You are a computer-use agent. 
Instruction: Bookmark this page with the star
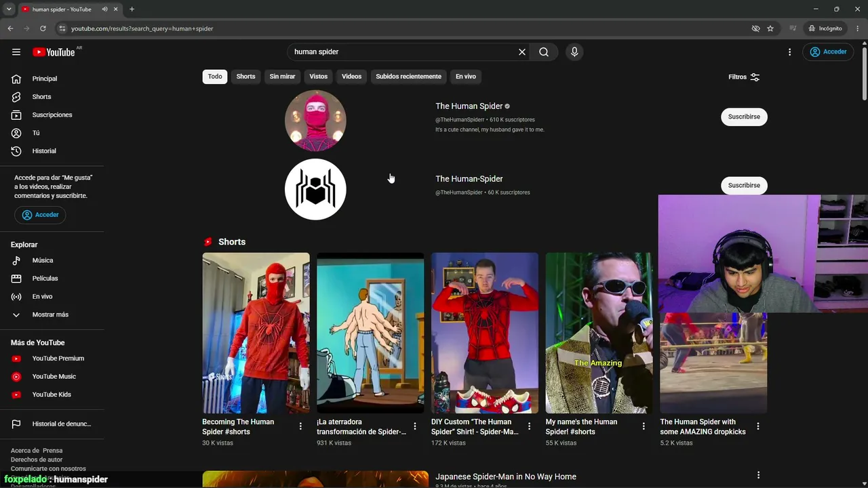(x=770, y=28)
